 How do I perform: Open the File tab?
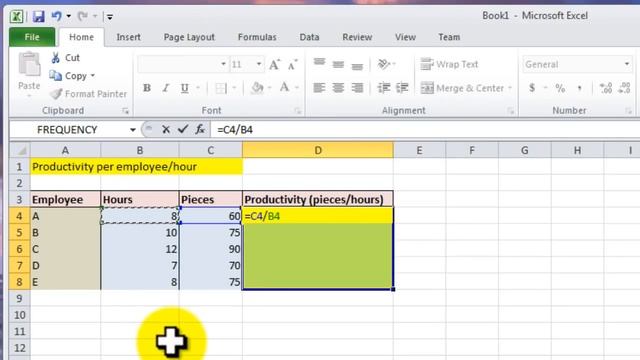(x=32, y=37)
